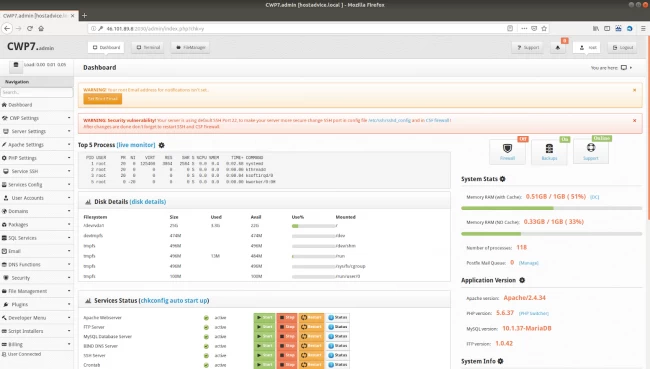Expand the CWP Settings menu
Screen dimensions: 650x369
coord(36,118)
